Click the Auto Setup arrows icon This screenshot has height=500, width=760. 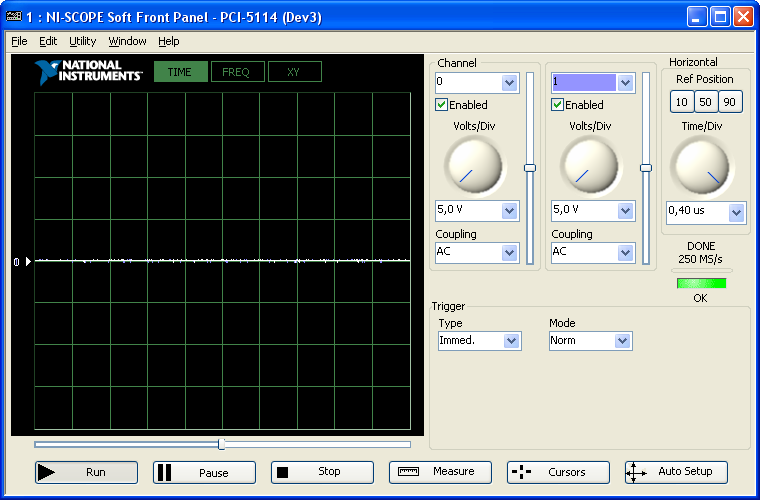(636, 472)
